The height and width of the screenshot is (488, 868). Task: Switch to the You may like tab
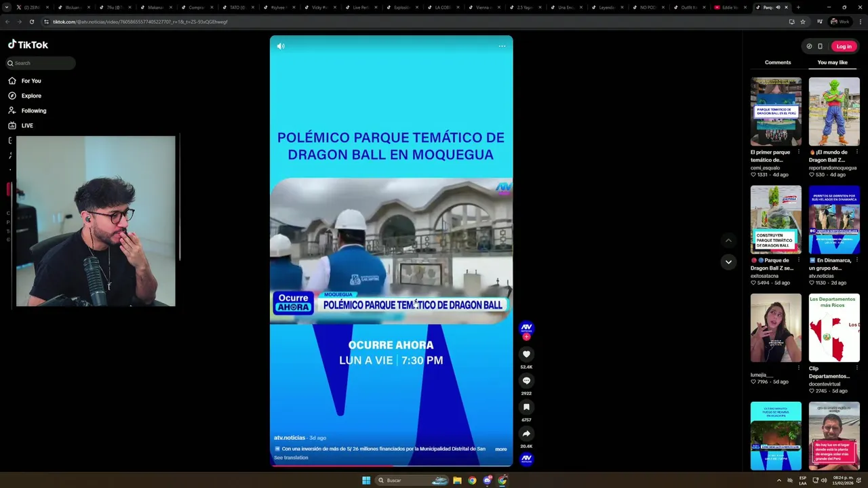[x=832, y=62]
